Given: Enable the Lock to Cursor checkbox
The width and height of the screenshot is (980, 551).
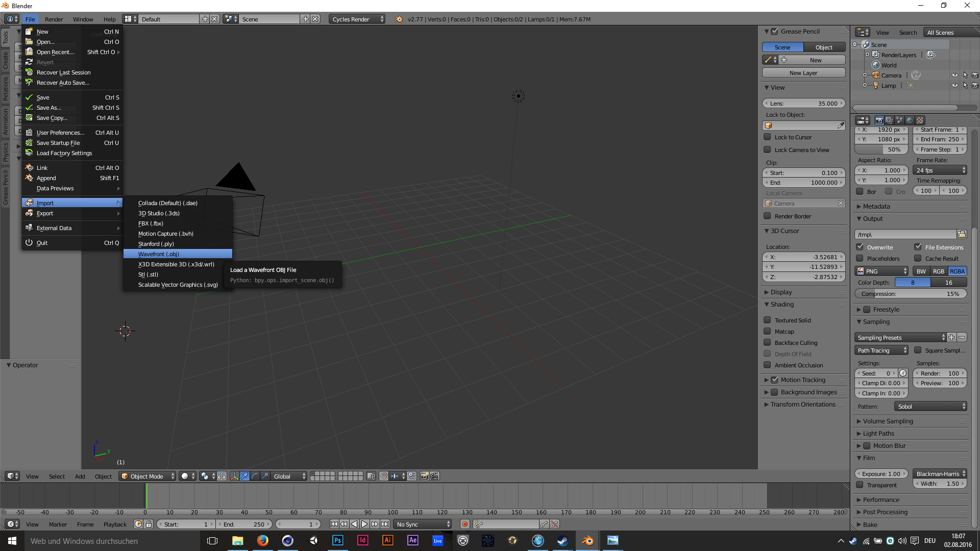Looking at the screenshot, I should (767, 137).
